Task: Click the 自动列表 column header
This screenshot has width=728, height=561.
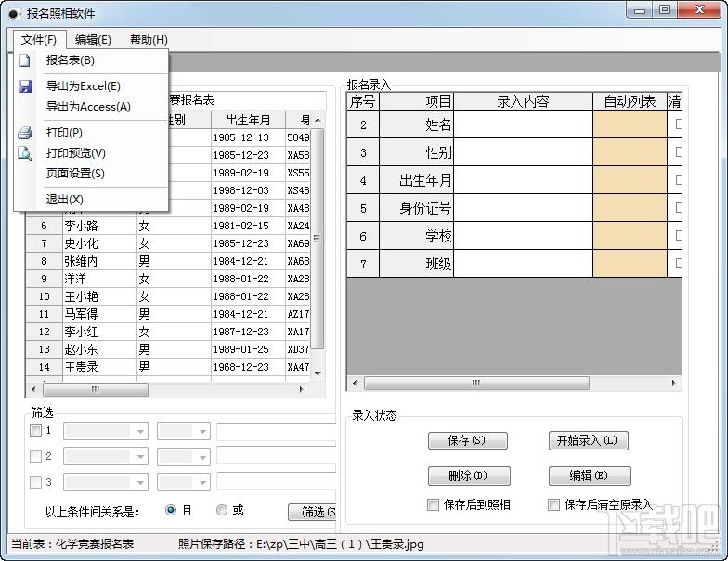Action: [x=630, y=101]
